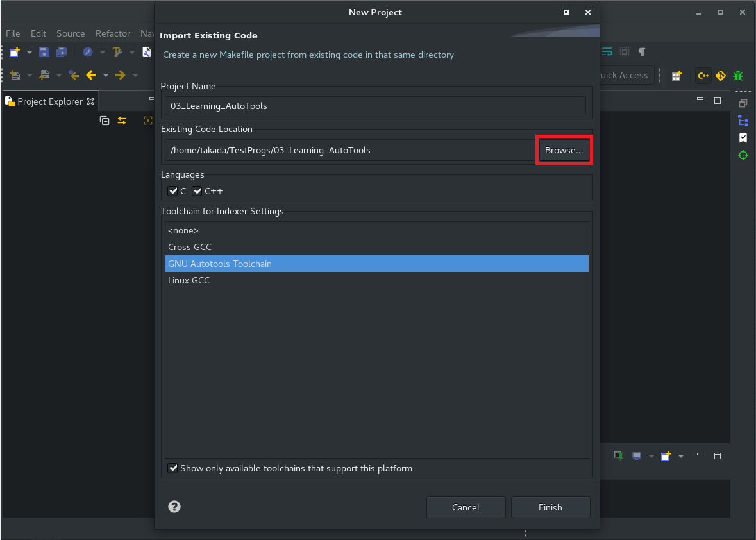Open the C/C++ perspective icon
Image resolution: width=756 pixels, height=540 pixels.
pyautogui.click(x=703, y=75)
